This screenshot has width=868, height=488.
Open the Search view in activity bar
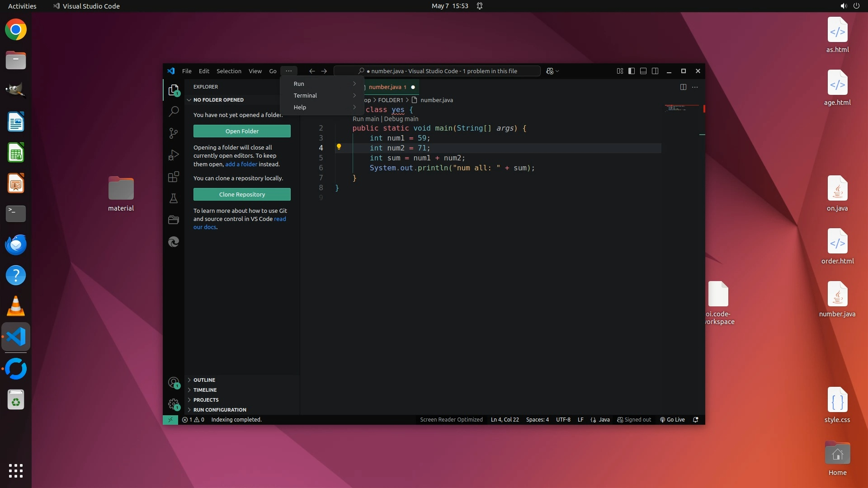tap(174, 111)
